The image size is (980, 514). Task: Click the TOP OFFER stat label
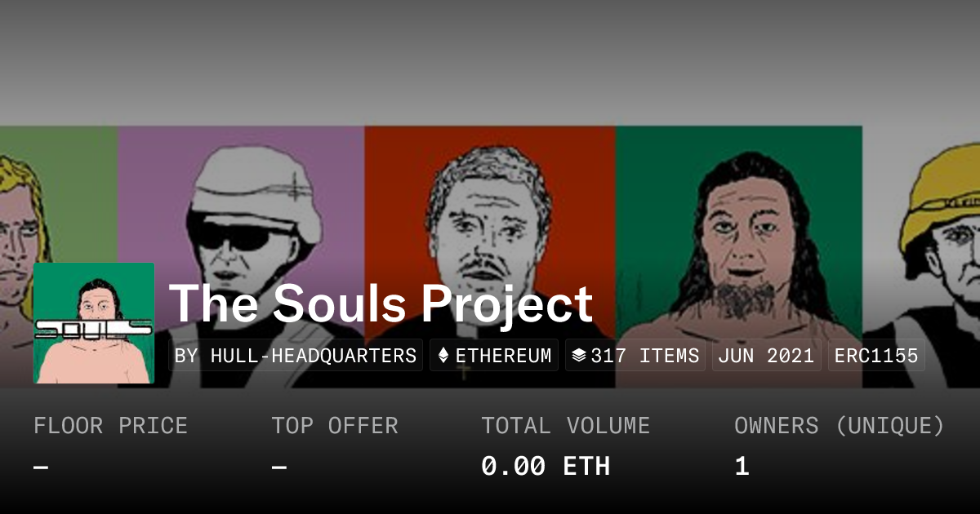335,426
